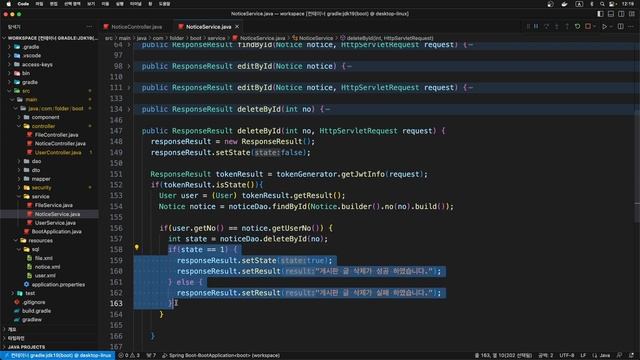This screenshot has height=360, width=640.
Task: Click the remote container indicator in status bar
Action: [x=58, y=356]
